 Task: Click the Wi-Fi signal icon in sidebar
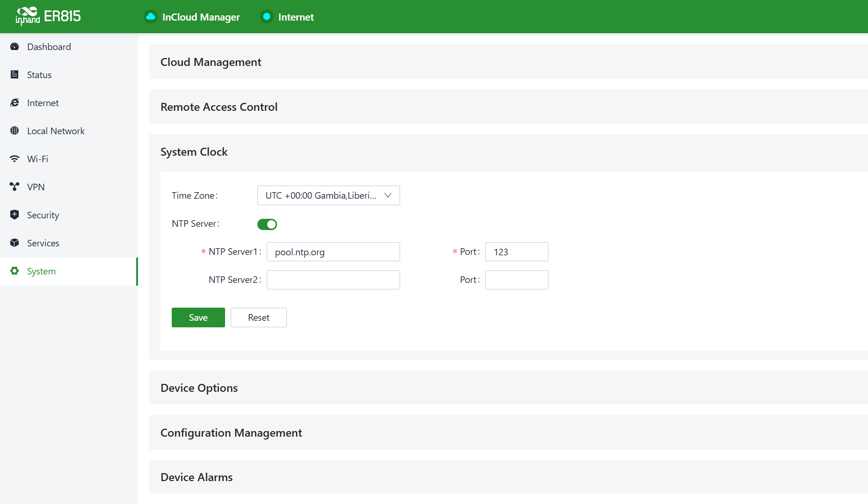(x=15, y=159)
